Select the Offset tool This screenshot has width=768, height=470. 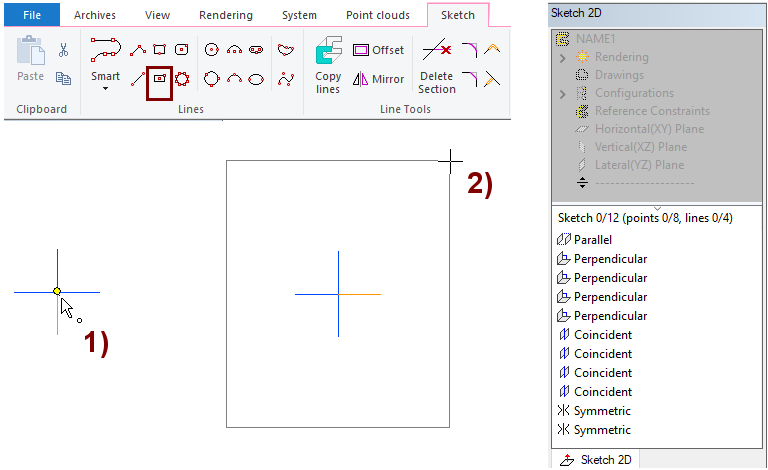(378, 50)
